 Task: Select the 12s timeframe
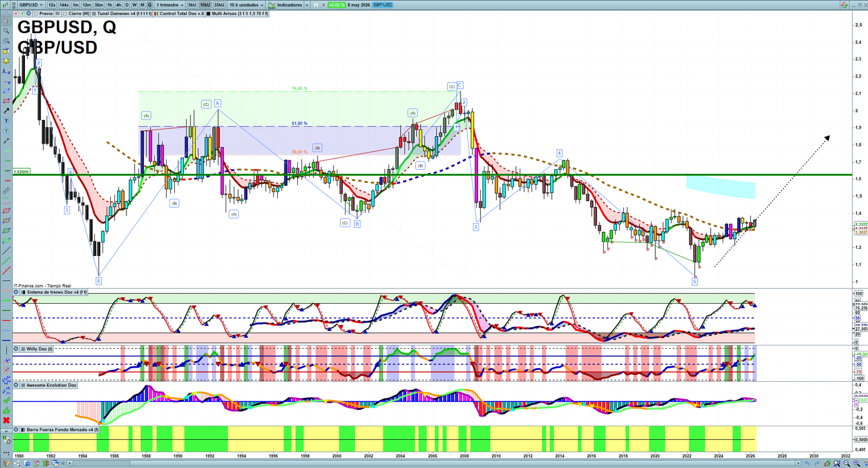[52, 5]
